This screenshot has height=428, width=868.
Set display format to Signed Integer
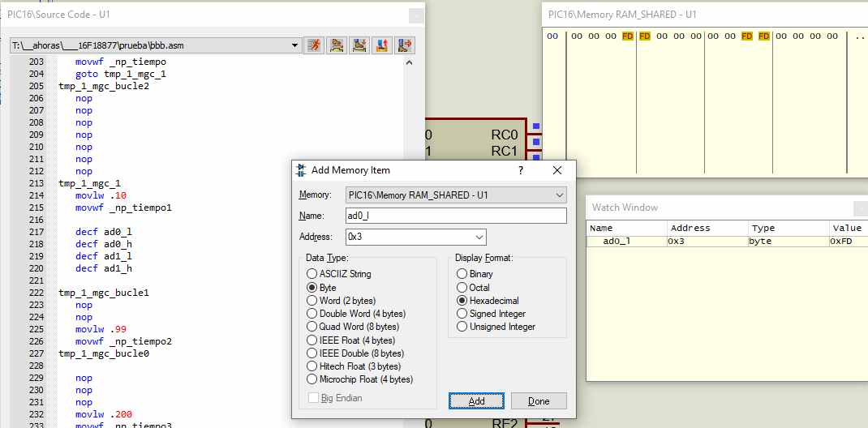pos(491,314)
